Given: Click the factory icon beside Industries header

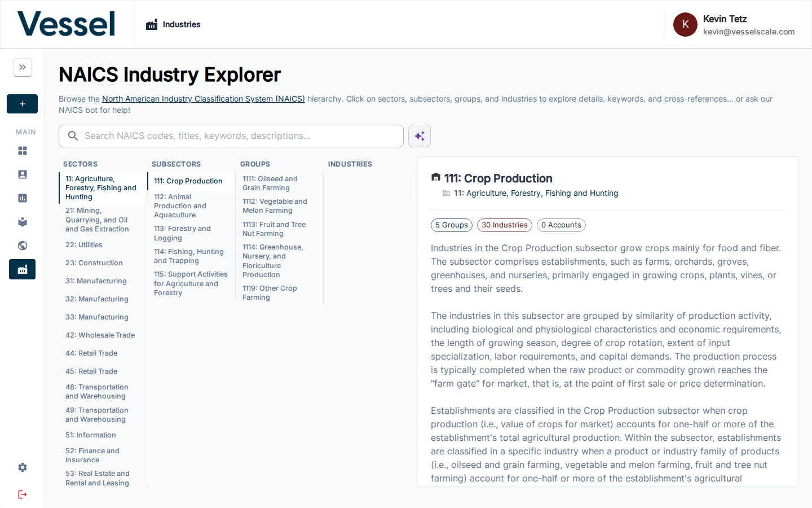Looking at the screenshot, I should coord(152,24).
